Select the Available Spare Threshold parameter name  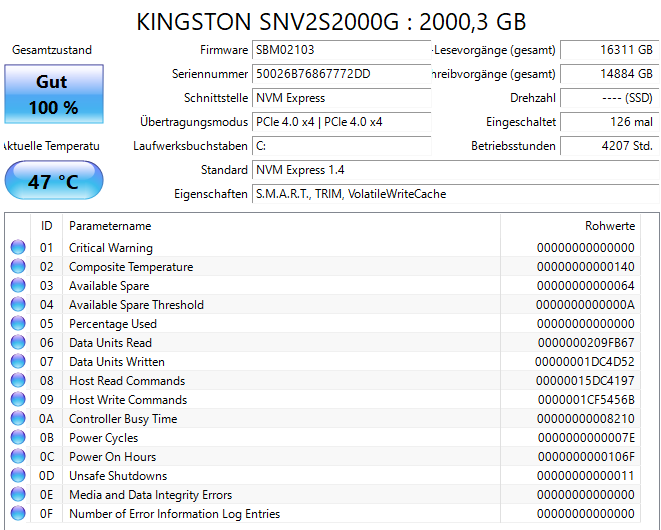[137, 305]
